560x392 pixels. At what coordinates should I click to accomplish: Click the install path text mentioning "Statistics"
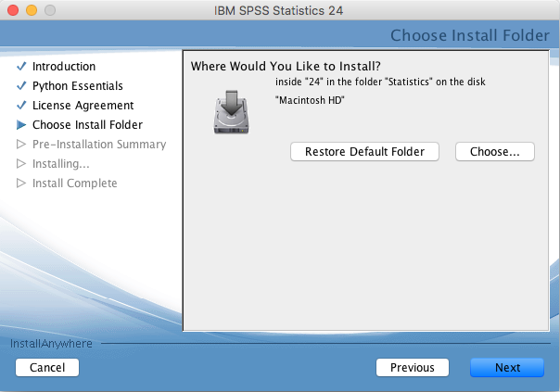[380, 82]
